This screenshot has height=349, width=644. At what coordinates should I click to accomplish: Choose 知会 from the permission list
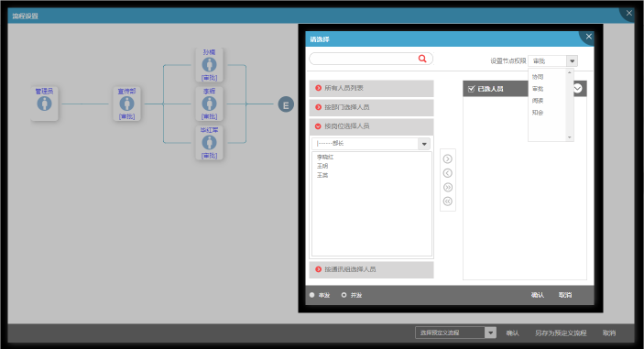[538, 113]
